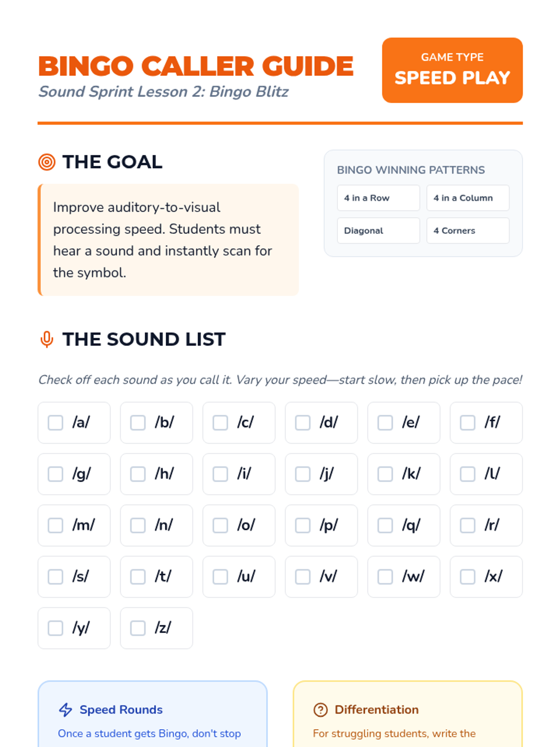
Task: Check the /s/ sound box
Action: tap(56, 577)
